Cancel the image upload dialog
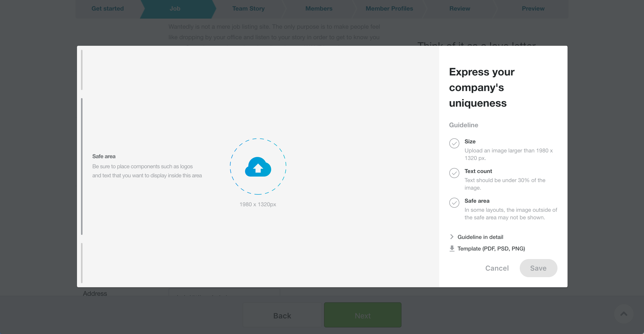This screenshot has width=644, height=334. (497, 268)
